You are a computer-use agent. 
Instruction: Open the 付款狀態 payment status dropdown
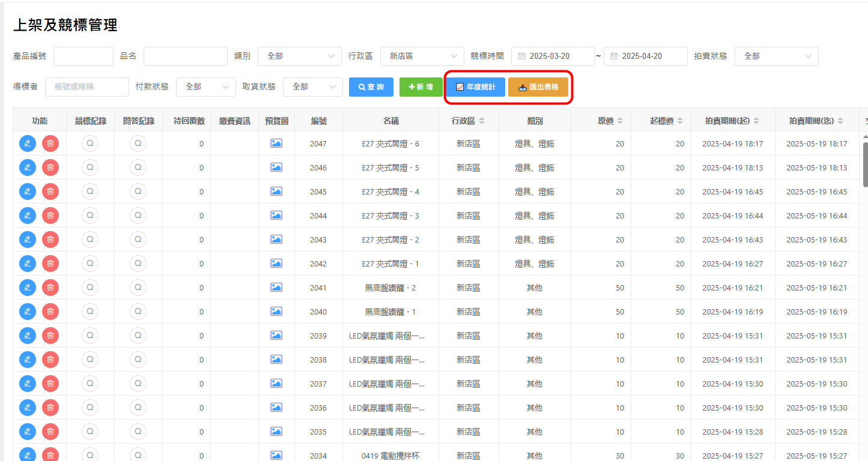coord(205,86)
